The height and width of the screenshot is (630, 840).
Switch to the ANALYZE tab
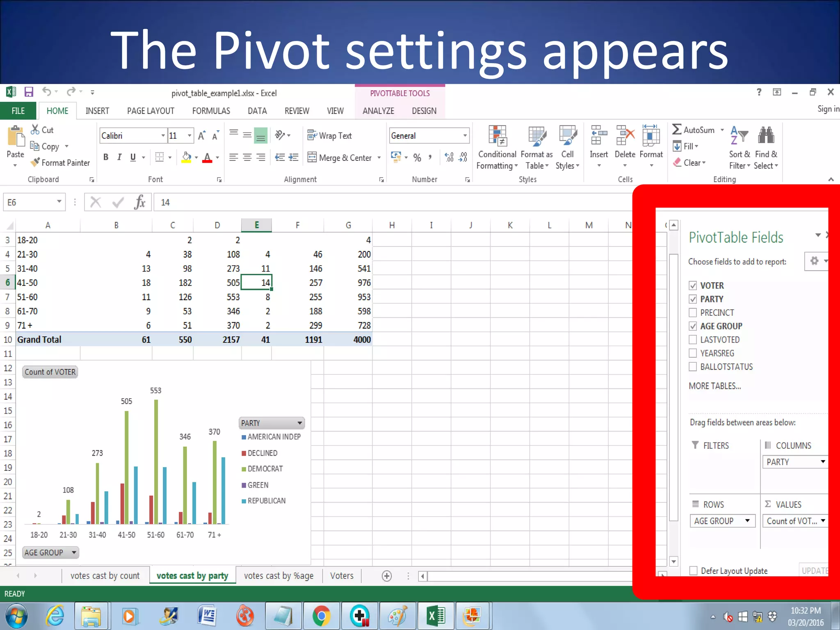378,111
